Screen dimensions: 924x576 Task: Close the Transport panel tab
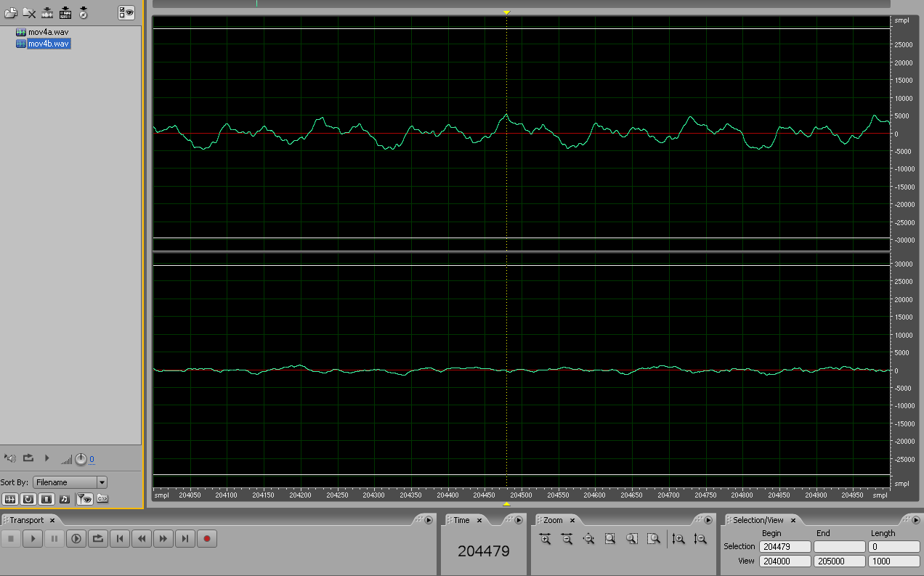point(52,521)
